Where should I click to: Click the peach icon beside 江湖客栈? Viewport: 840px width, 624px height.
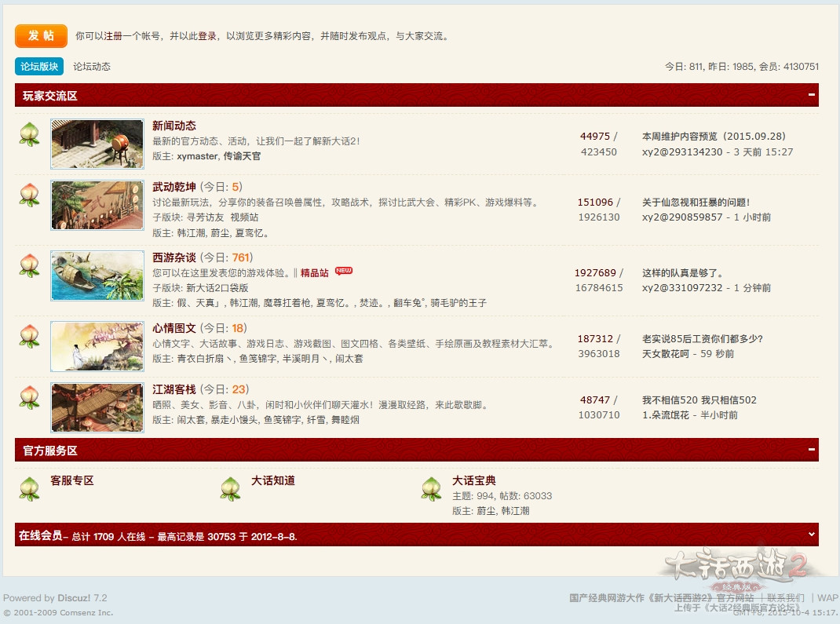[29, 397]
